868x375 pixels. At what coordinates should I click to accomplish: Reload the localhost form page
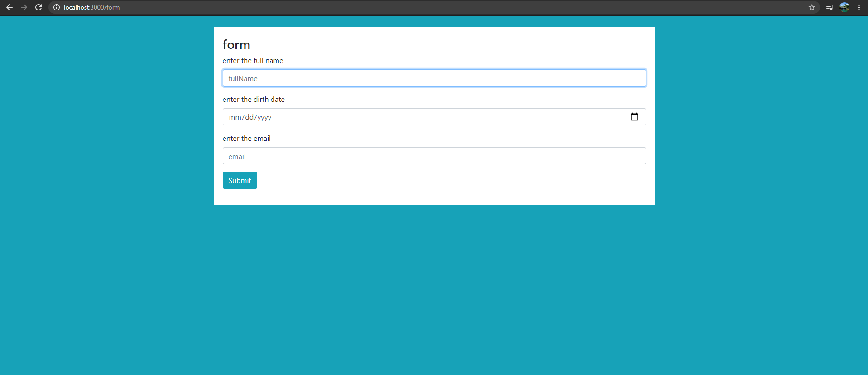point(38,7)
